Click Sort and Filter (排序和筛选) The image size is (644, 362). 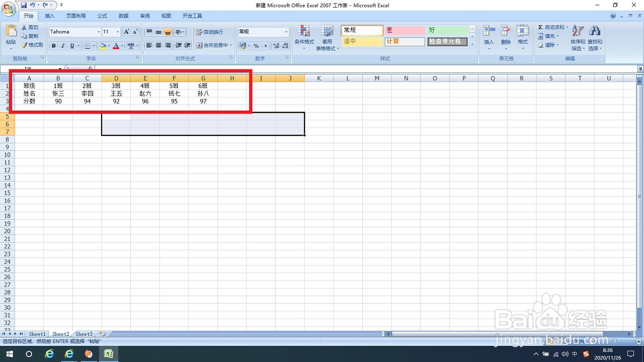(x=578, y=38)
